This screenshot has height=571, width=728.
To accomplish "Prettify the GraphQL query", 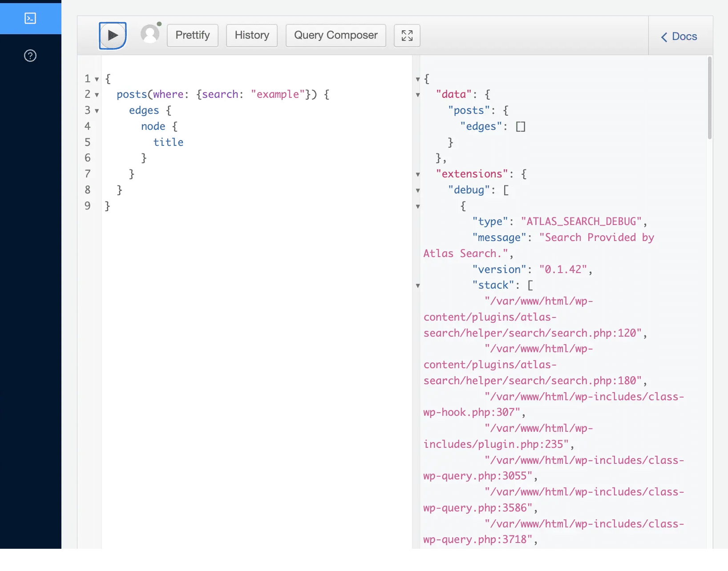I will [192, 35].
